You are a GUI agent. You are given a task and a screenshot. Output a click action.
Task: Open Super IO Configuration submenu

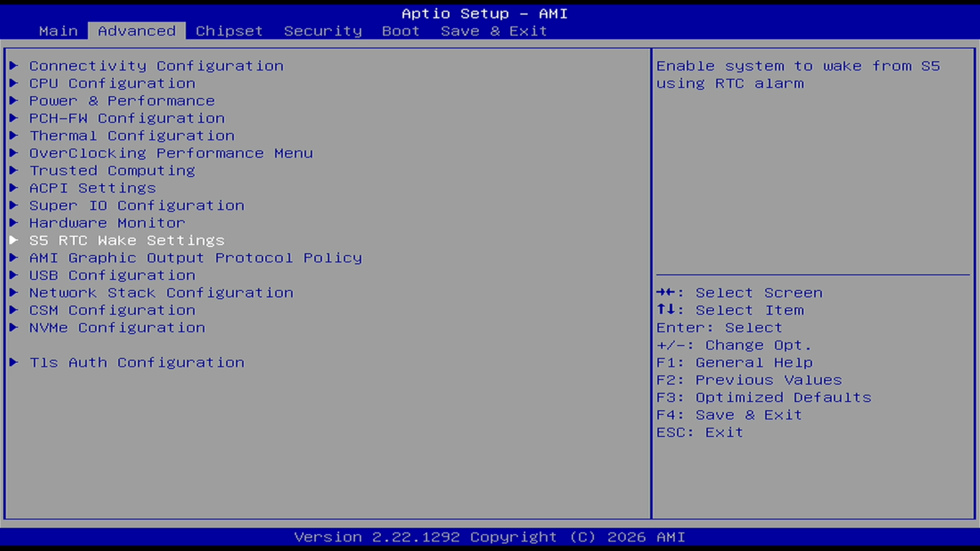click(136, 206)
